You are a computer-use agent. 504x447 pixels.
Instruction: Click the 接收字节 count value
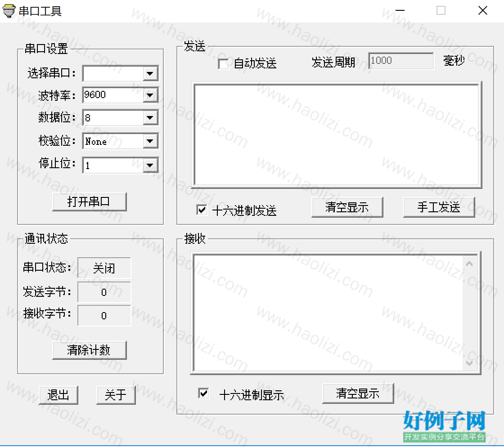(104, 316)
